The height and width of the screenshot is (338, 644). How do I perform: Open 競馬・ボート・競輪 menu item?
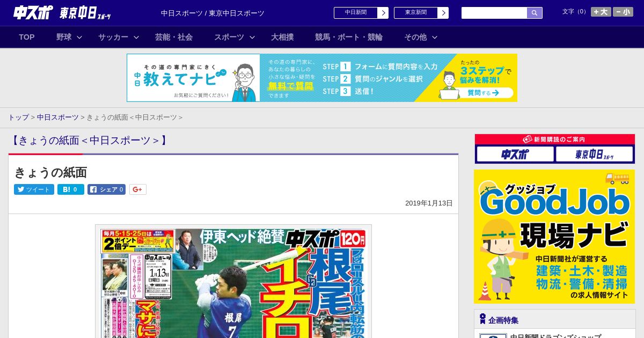click(x=349, y=37)
